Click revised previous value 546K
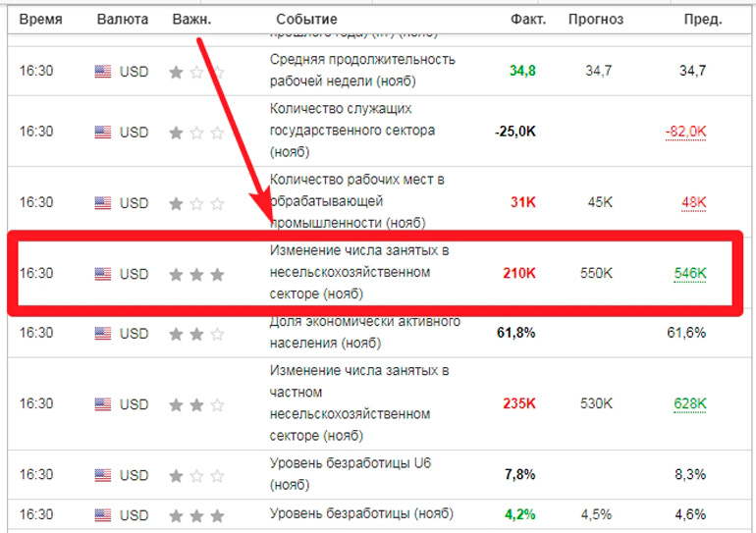This screenshot has width=756, height=533. [690, 273]
